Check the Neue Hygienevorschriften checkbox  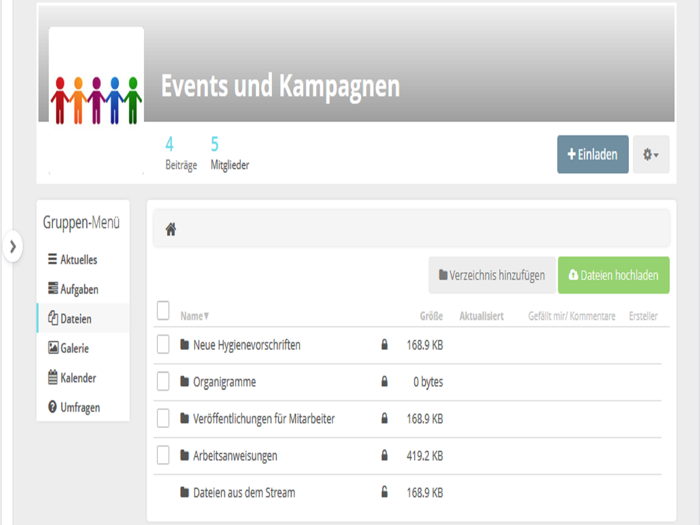pos(164,345)
